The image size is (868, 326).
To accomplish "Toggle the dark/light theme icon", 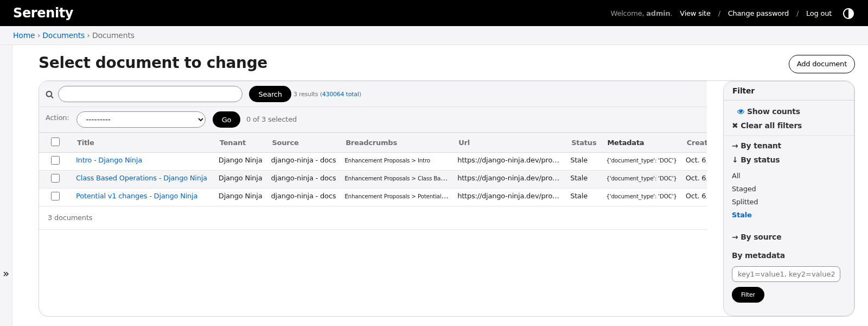I will pyautogui.click(x=848, y=14).
